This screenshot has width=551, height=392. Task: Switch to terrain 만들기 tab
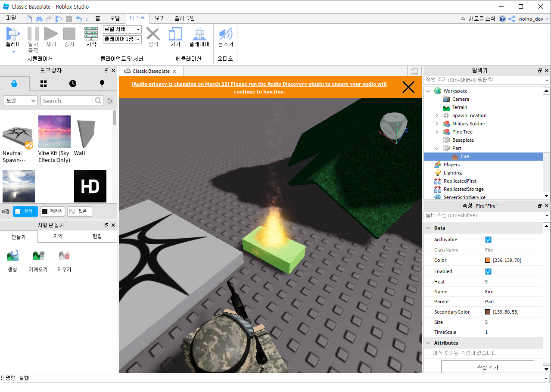point(19,236)
